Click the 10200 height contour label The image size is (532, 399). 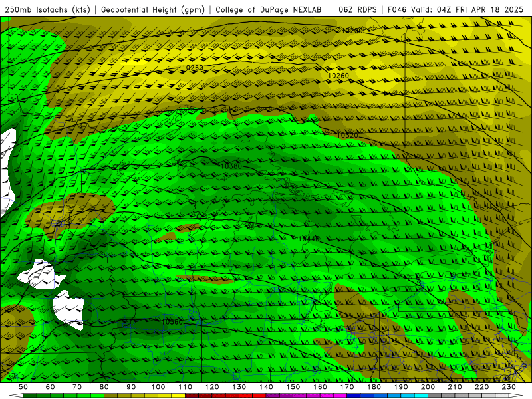tap(352, 31)
